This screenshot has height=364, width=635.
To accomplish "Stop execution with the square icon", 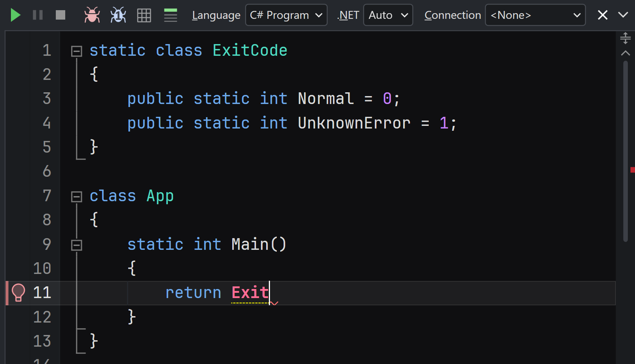I will (60, 15).
